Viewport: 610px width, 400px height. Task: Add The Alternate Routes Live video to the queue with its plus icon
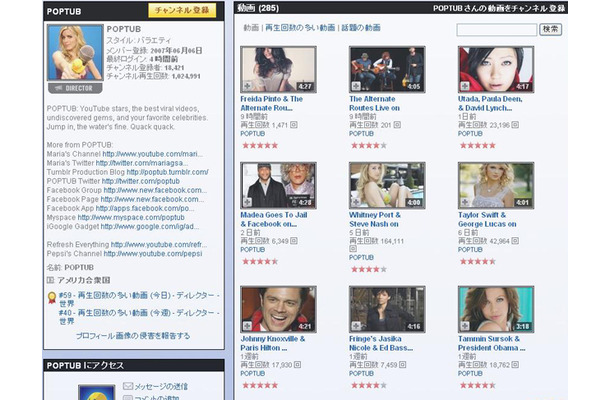(x=356, y=86)
